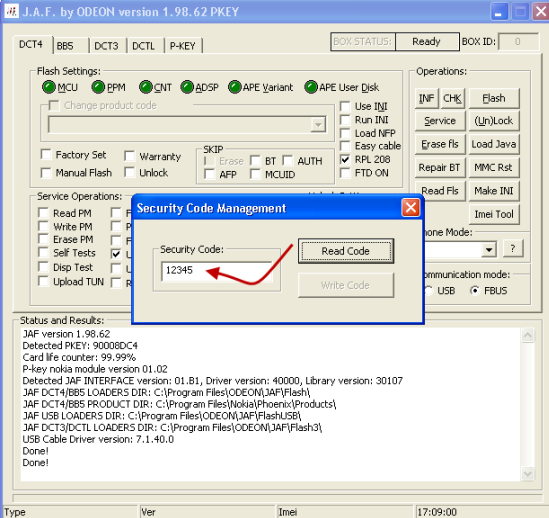
Task: Click the PPM green indicator light
Action: point(98,87)
